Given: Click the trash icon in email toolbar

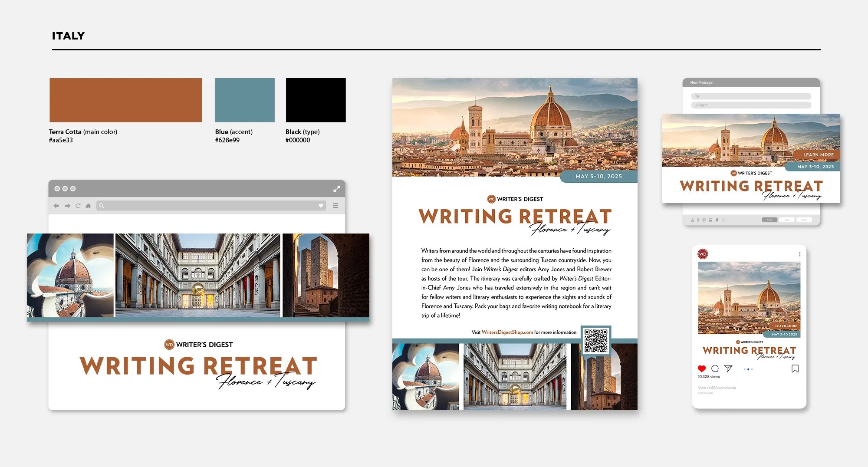Looking at the screenshot, I should coord(717,220).
